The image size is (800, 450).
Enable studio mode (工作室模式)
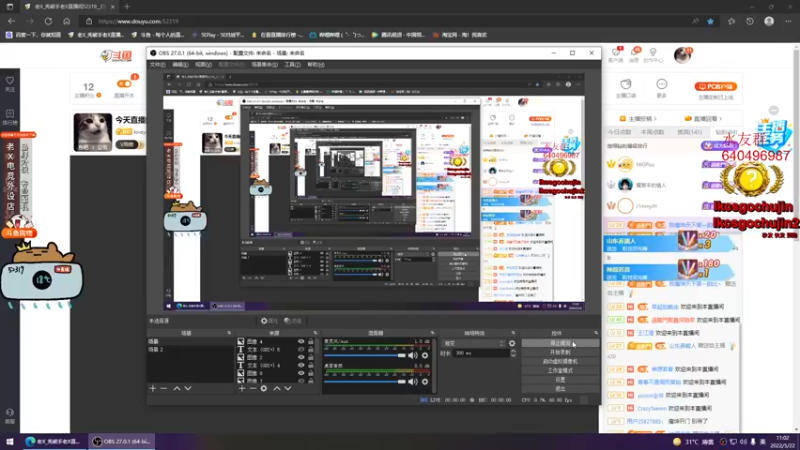click(560, 370)
